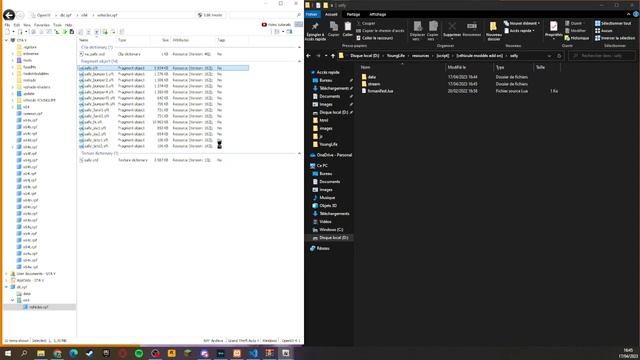Open Spotify from the taskbar
Screen dimensions: 640x360
click(139, 353)
